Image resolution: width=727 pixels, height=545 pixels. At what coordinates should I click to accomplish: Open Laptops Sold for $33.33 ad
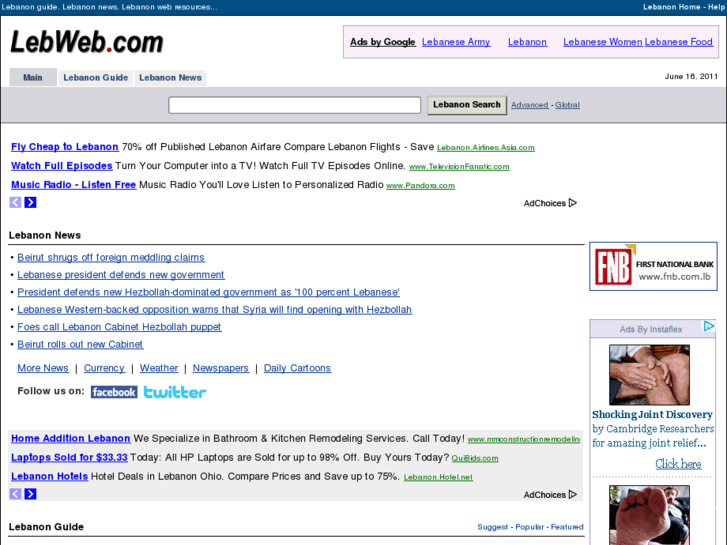coord(69,457)
